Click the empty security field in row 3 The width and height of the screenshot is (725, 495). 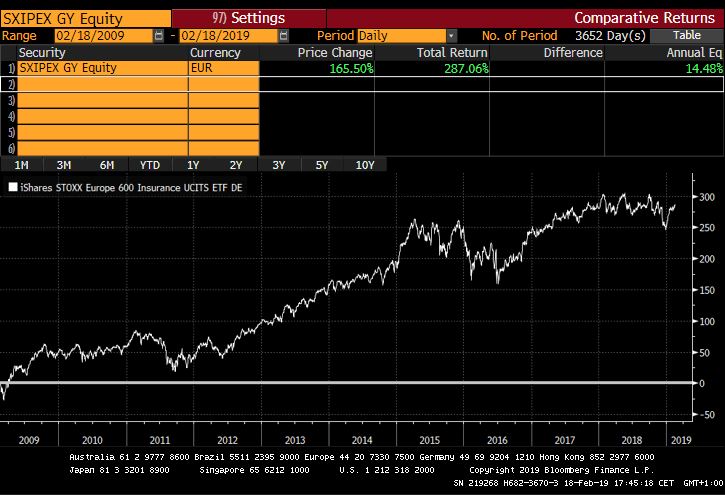(103, 100)
